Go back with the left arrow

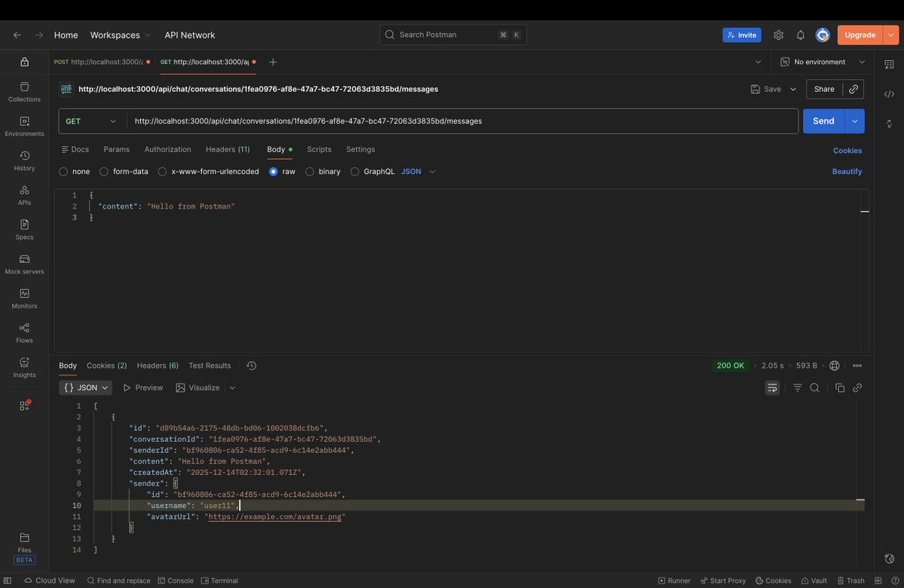pyautogui.click(x=17, y=35)
